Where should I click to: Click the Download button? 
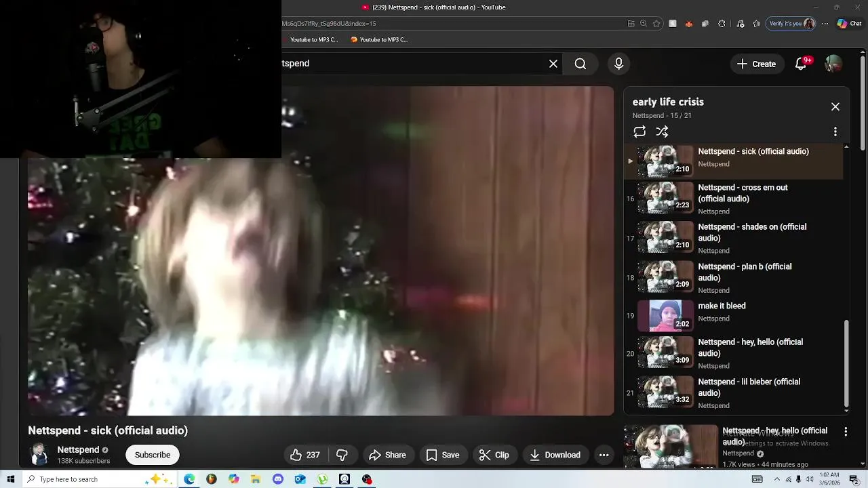click(x=555, y=455)
